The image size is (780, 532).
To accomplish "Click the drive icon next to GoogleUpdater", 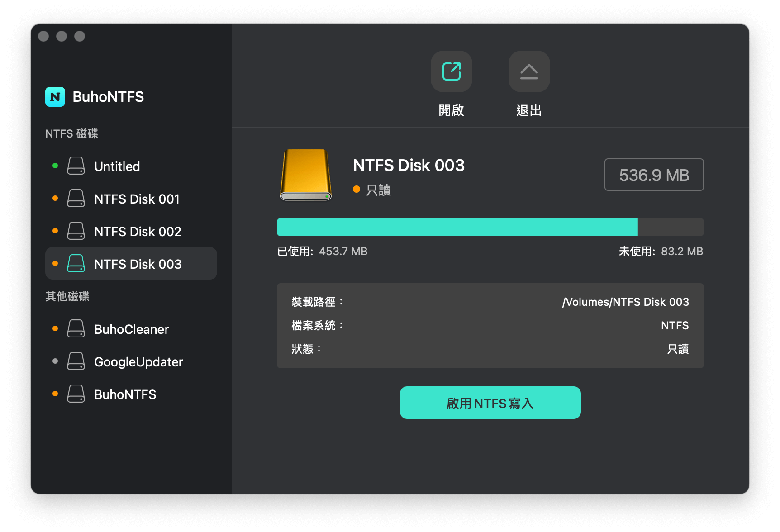I will [76, 361].
